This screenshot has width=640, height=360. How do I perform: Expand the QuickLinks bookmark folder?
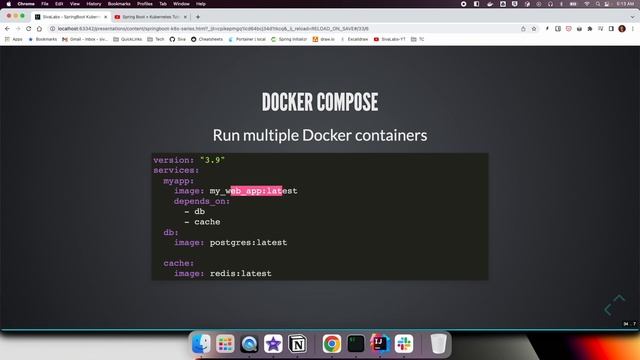[x=127, y=39]
